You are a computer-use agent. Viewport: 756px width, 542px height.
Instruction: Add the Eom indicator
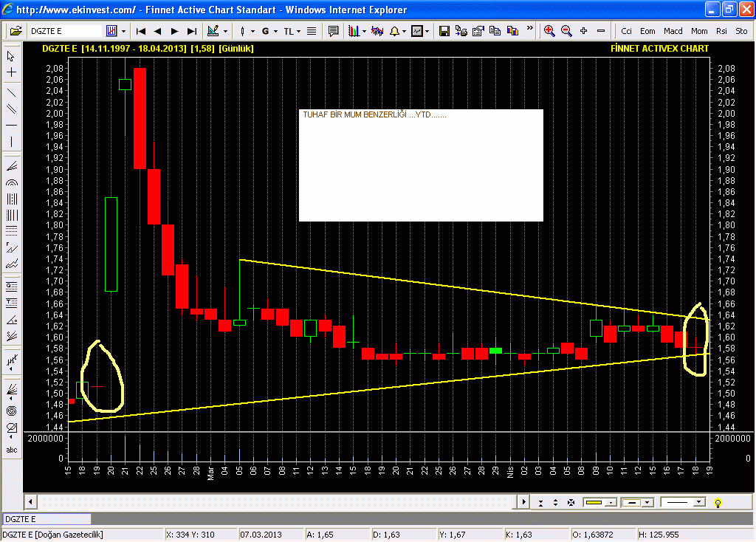coord(647,31)
